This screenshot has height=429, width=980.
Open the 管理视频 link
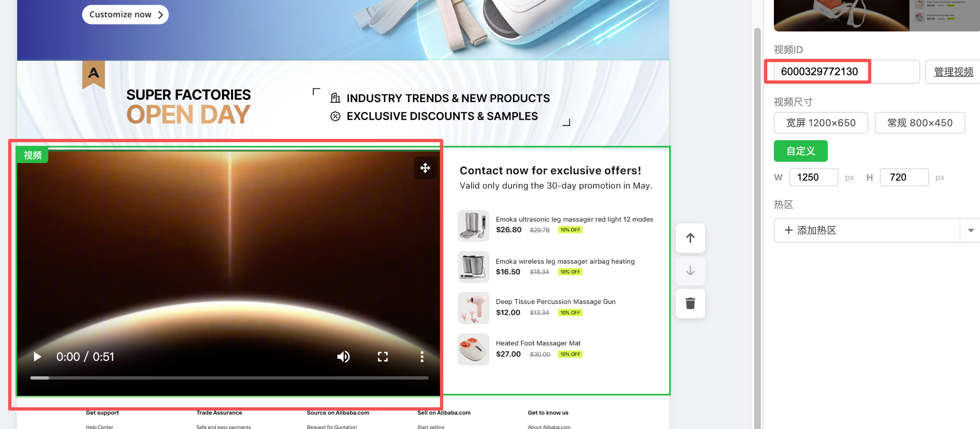click(953, 72)
